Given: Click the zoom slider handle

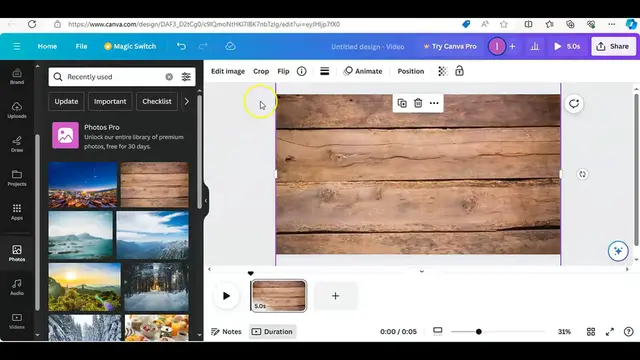Looking at the screenshot, I should coord(478,332).
